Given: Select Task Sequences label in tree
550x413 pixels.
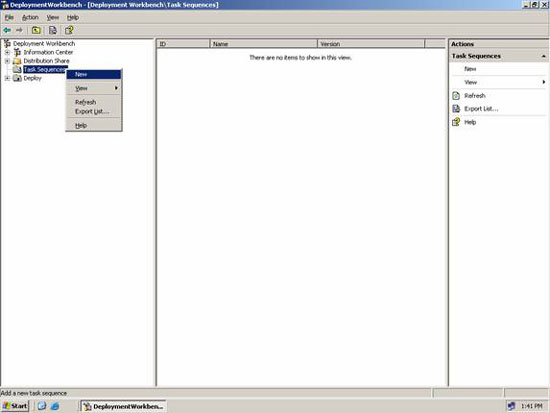Looking at the screenshot, I should [x=45, y=69].
